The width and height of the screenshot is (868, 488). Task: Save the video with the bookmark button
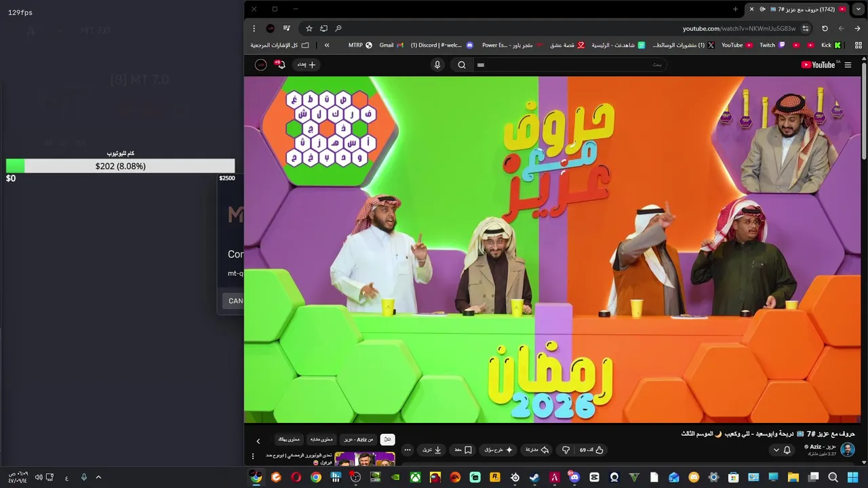tap(463, 450)
